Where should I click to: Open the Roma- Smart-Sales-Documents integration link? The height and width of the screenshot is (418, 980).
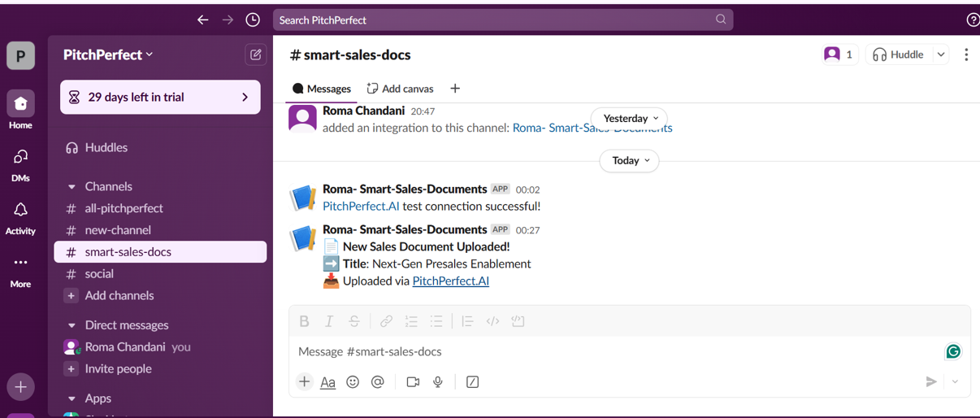click(x=592, y=128)
